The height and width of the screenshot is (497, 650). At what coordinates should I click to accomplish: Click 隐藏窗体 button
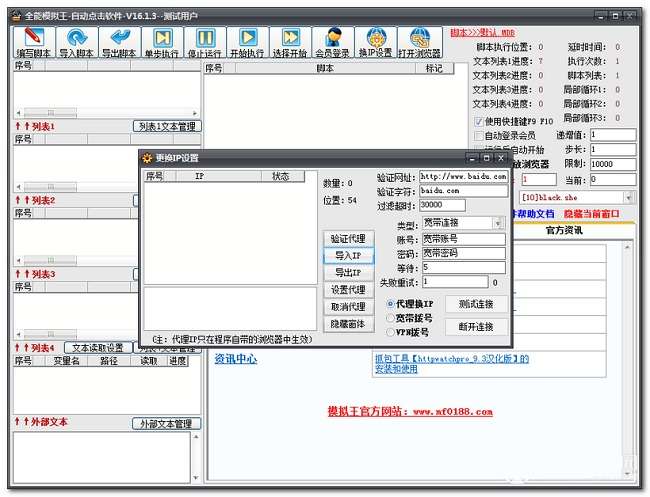(x=348, y=324)
